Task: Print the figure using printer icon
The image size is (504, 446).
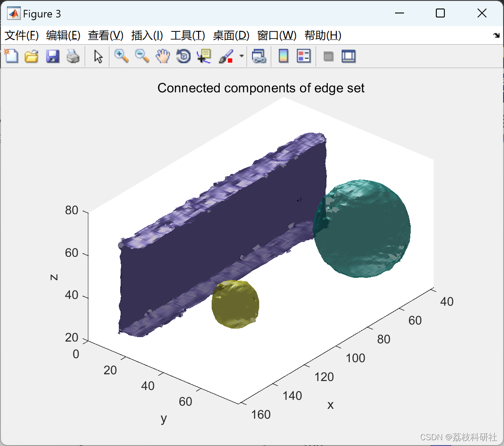Action: coord(73,56)
